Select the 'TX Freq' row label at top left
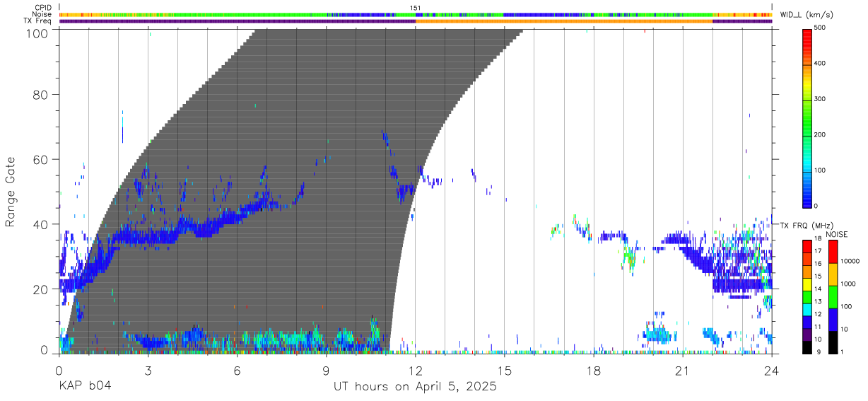868x401 pixels. pyautogui.click(x=38, y=21)
